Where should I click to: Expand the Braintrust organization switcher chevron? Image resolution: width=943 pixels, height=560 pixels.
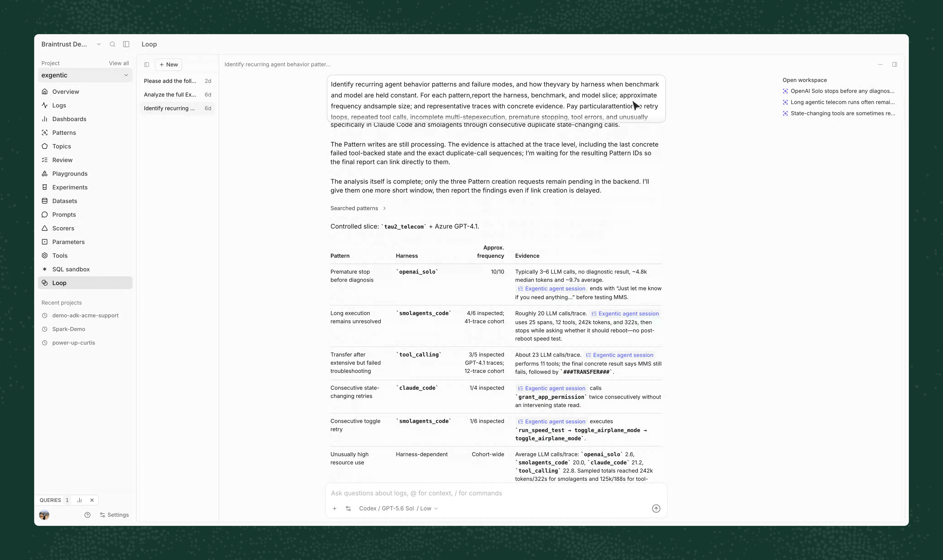click(x=99, y=44)
